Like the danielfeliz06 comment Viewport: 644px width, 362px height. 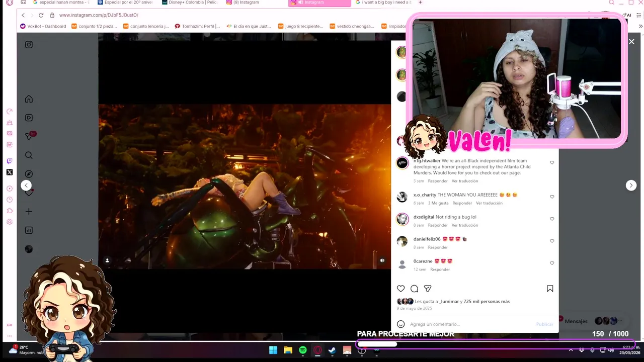pos(552,241)
